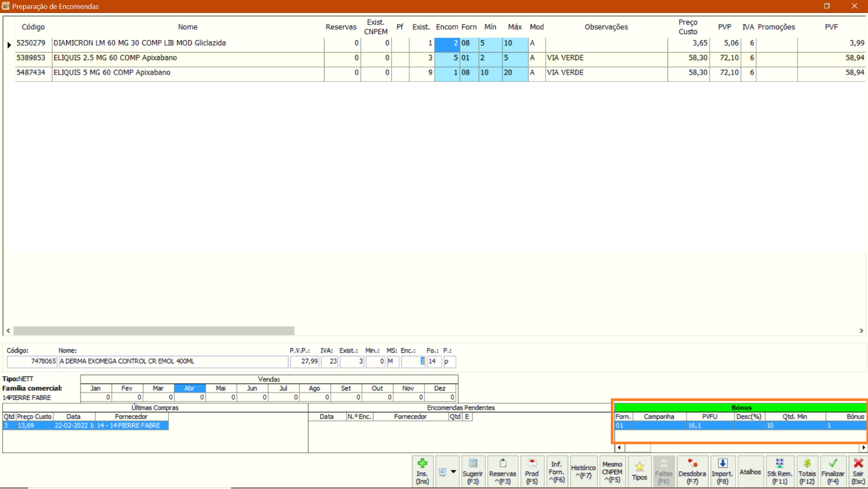Click the Sair red X button
868x489 pixels.
tap(858, 471)
